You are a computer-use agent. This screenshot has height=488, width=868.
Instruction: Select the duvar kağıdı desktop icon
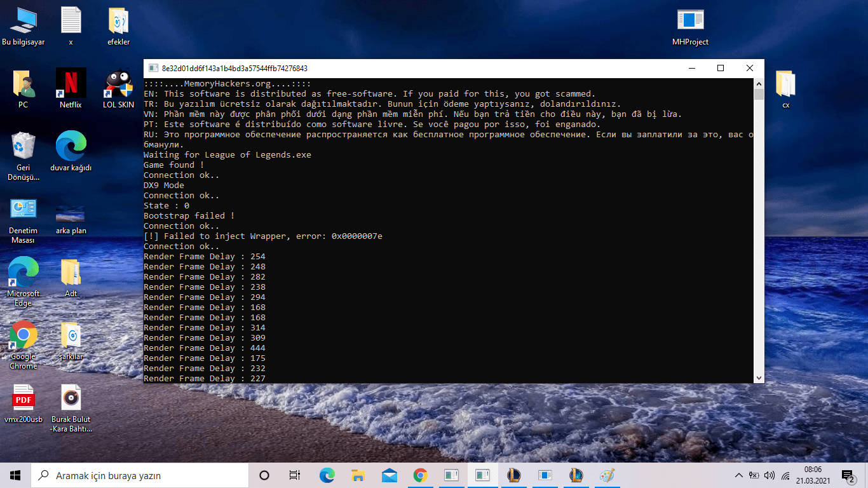point(71,151)
